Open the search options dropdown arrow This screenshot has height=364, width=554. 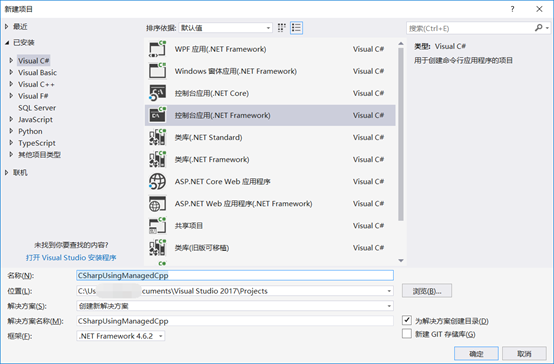[547, 28]
